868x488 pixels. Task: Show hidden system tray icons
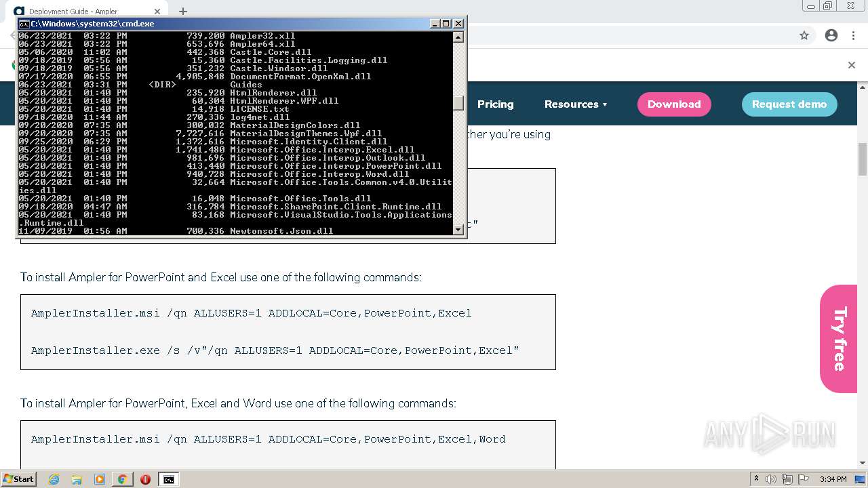tap(756, 479)
